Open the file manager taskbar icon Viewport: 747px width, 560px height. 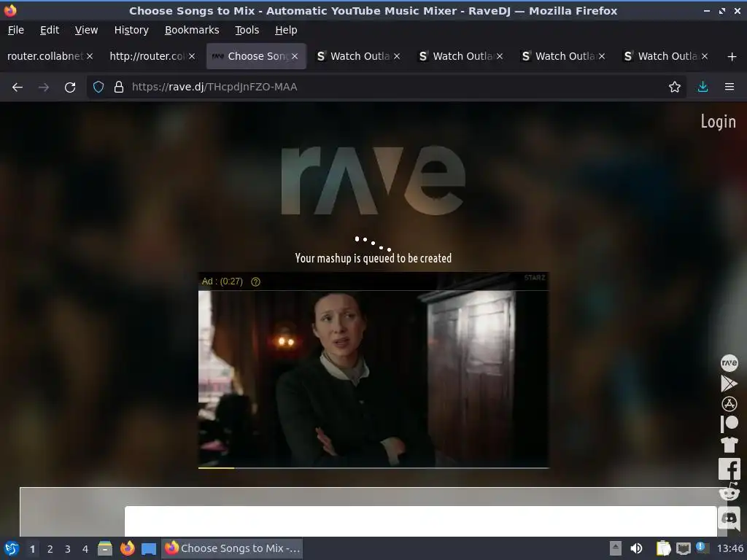click(105, 548)
